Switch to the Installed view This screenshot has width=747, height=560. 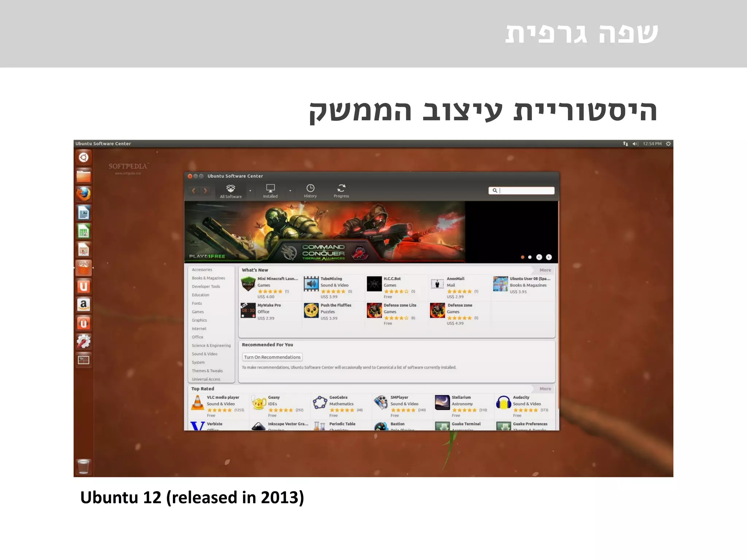point(270,191)
